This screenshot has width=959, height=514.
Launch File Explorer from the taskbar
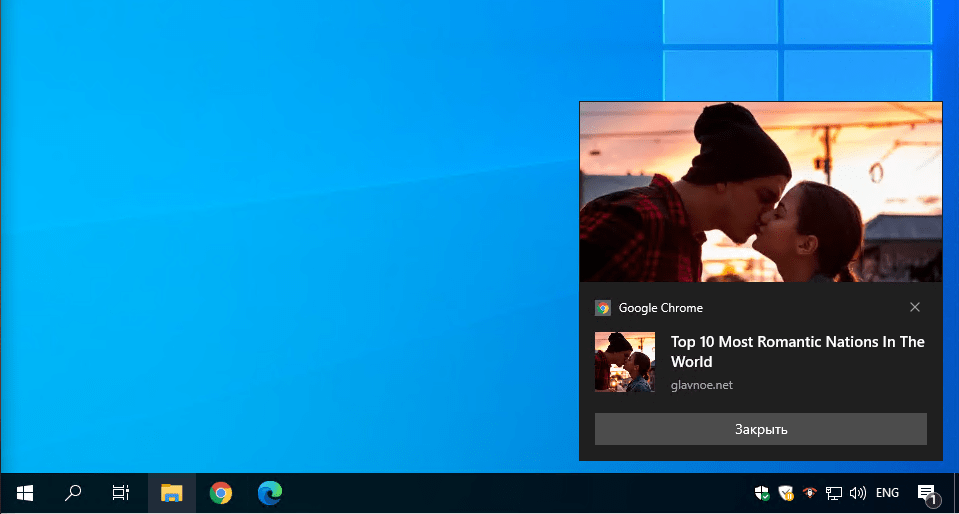172,492
